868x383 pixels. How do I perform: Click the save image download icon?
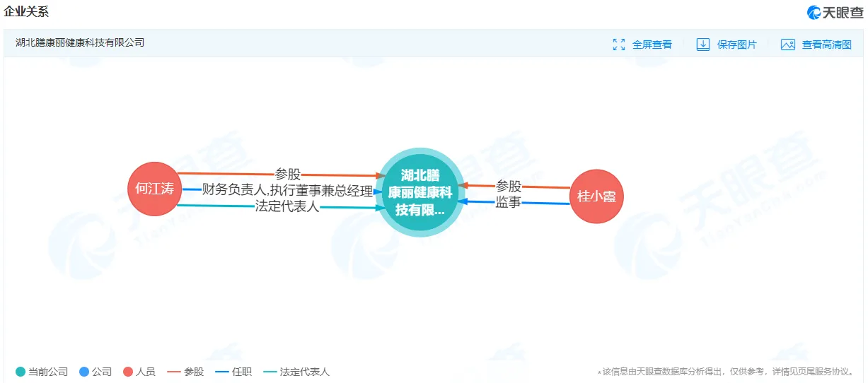pyautogui.click(x=703, y=45)
